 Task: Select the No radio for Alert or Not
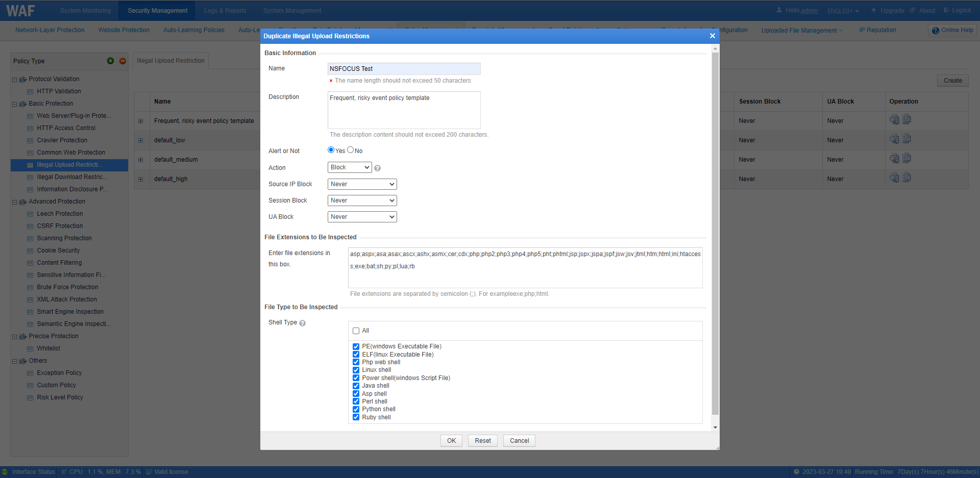[x=351, y=150]
